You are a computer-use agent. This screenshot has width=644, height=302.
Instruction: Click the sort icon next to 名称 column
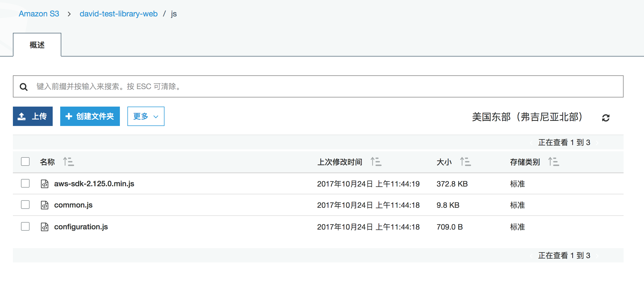[68, 162]
